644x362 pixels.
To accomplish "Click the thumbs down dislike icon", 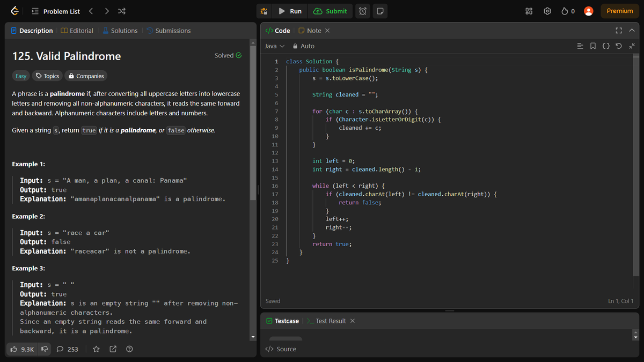I will click(45, 349).
